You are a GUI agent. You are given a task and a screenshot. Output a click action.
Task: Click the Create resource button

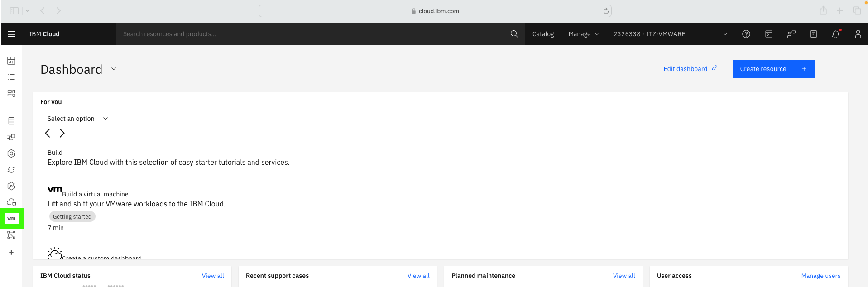[x=774, y=69]
